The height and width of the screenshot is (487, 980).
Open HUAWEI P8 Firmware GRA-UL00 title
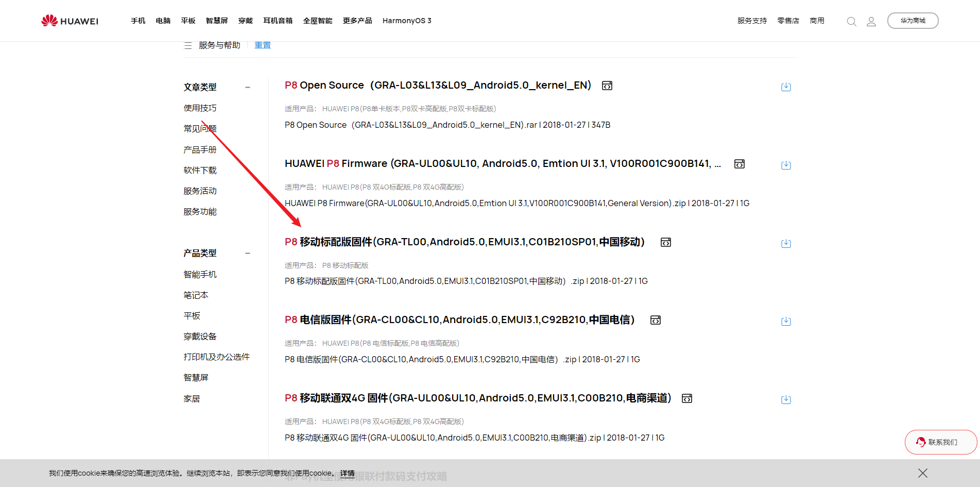[x=503, y=164]
